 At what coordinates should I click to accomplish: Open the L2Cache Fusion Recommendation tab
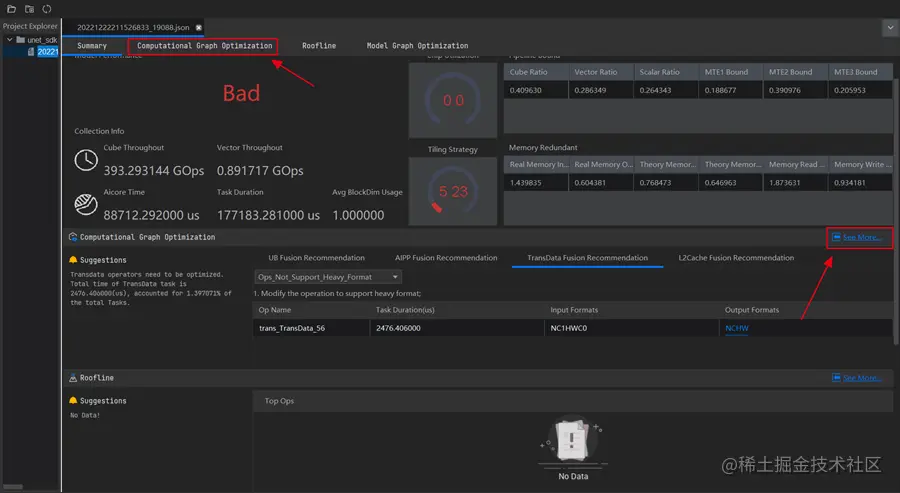pyautogui.click(x=736, y=258)
